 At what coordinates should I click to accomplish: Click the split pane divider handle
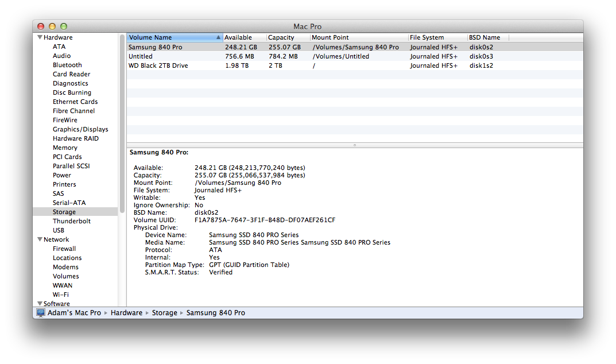(x=355, y=145)
